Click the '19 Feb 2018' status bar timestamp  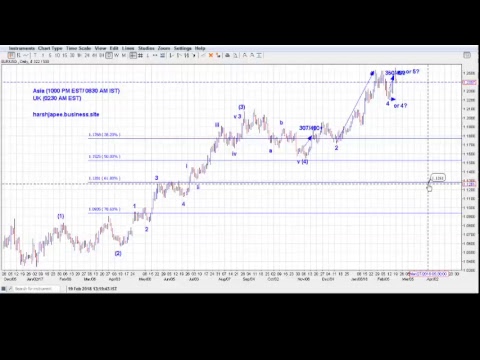coord(92,289)
